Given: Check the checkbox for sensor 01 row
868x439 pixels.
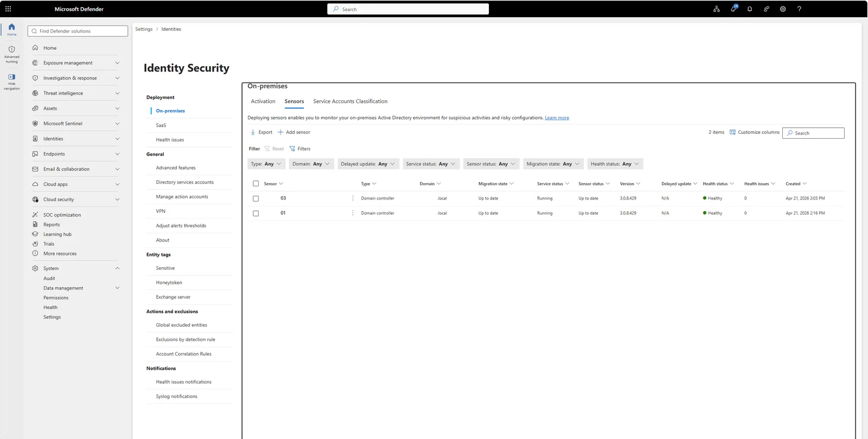Looking at the screenshot, I should [x=256, y=214].
